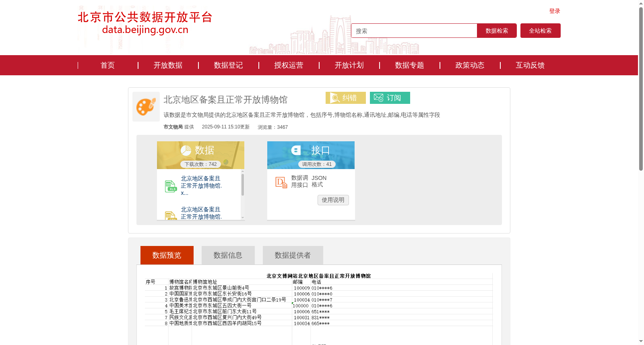Click the page scrollbar down arrow
644x345 pixels.
coord(641,341)
